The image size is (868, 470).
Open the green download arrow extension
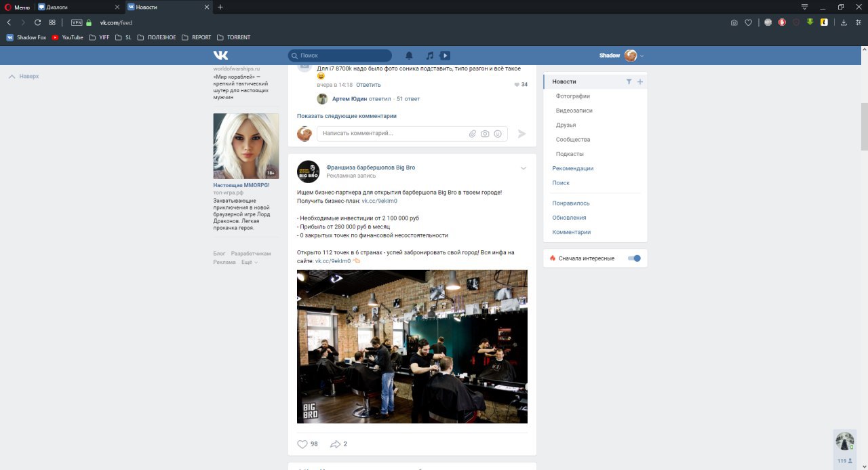click(810, 22)
